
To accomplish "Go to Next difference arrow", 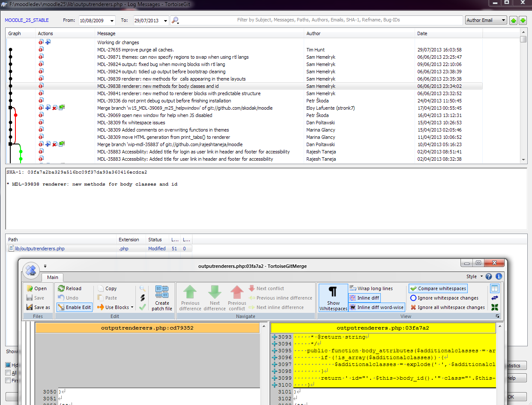I will pyautogui.click(x=215, y=298).
